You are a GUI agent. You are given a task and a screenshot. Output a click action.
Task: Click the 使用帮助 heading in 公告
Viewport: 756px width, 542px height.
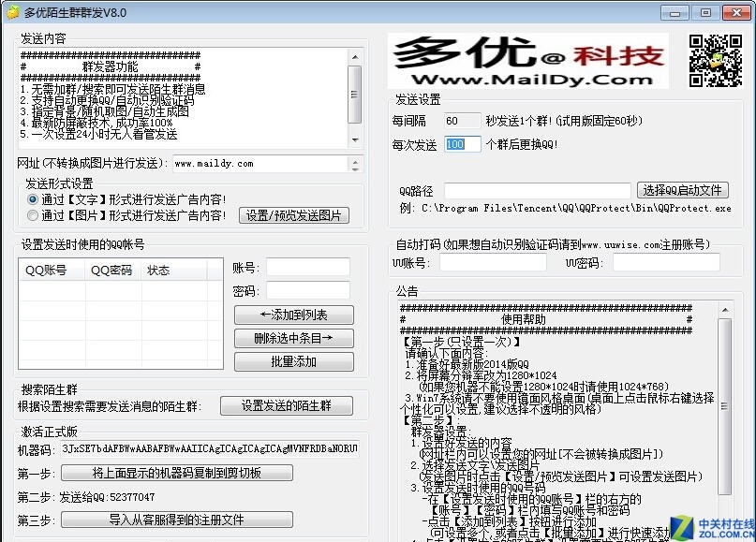click(524, 319)
